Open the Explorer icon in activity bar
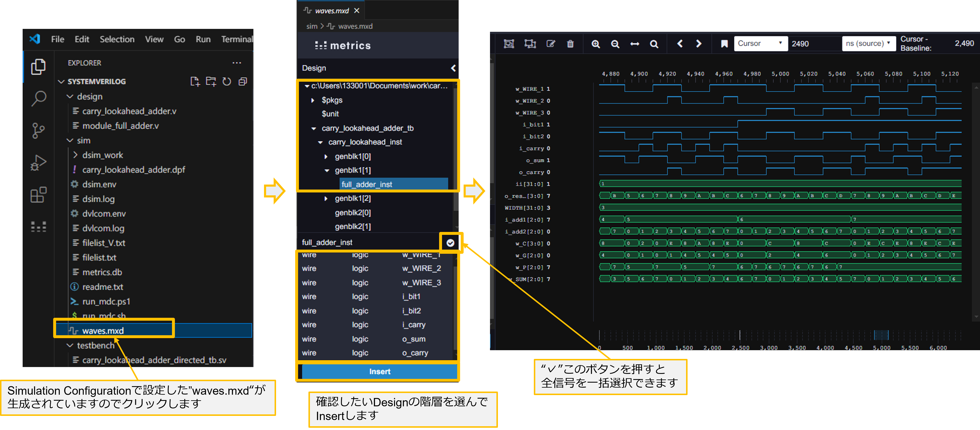Image resolution: width=980 pixels, height=430 pixels. (x=38, y=67)
